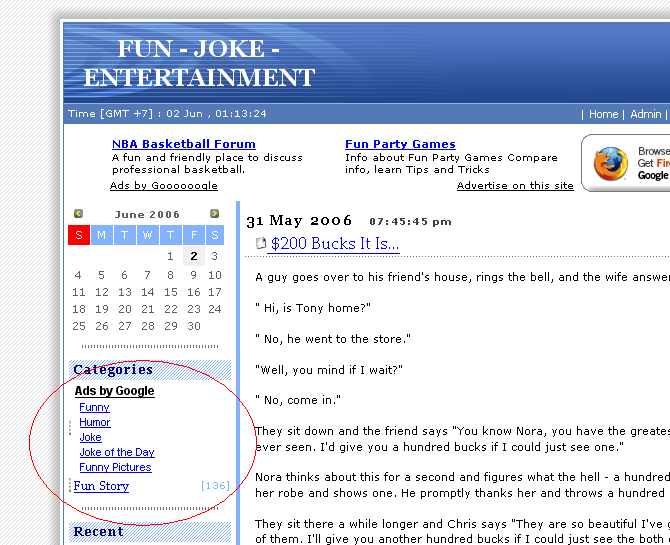Click the Funny ad link
The width and height of the screenshot is (670, 545).
pos(94,407)
